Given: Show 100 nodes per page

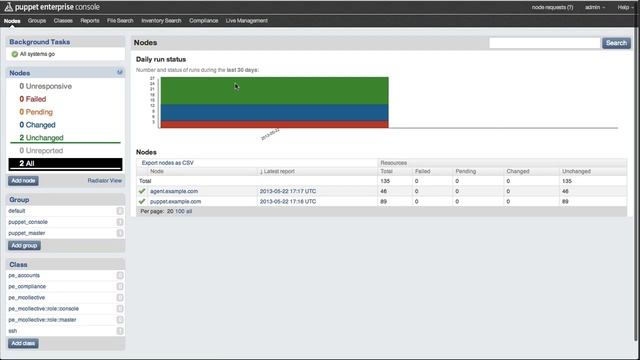Looking at the screenshot, I should (x=180, y=211).
